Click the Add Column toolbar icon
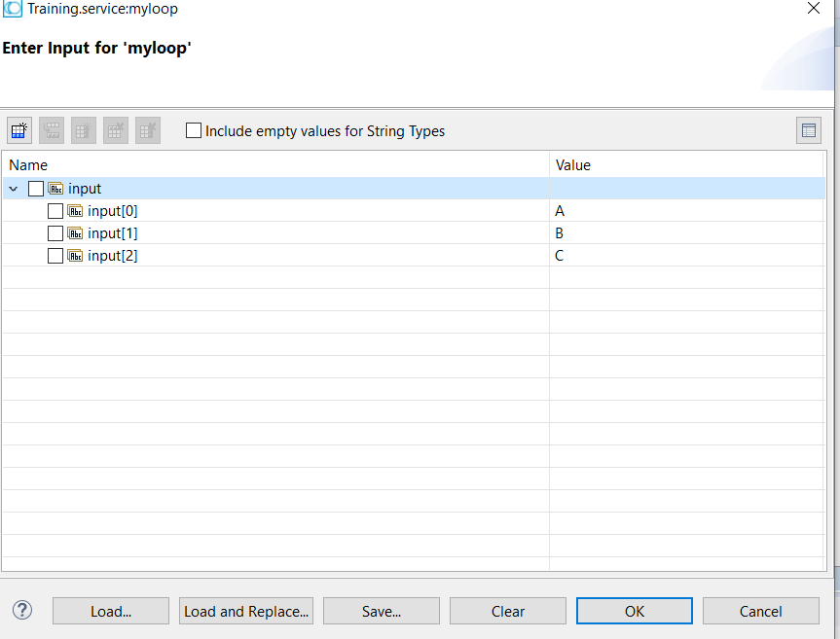840x639 pixels. click(x=84, y=130)
